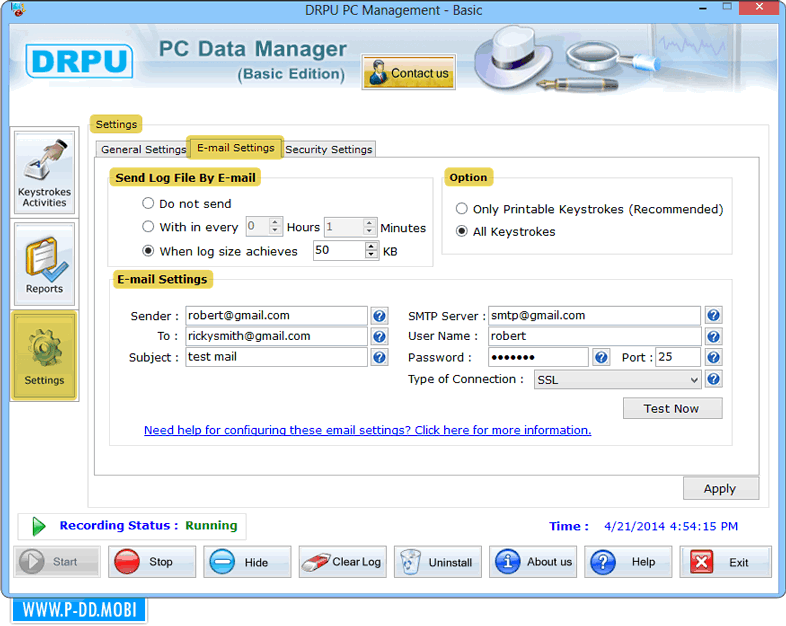Switch to E-mail Settings tab

236,148
